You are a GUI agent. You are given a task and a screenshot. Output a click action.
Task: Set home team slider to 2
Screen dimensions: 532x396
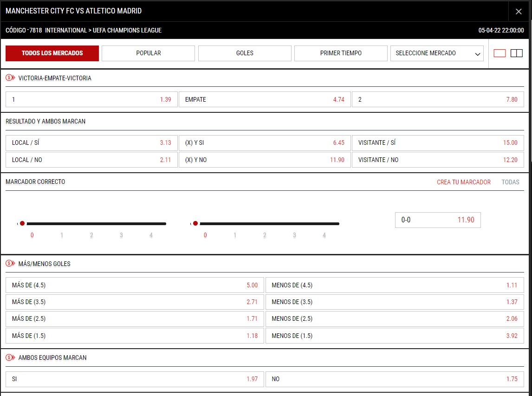point(91,235)
